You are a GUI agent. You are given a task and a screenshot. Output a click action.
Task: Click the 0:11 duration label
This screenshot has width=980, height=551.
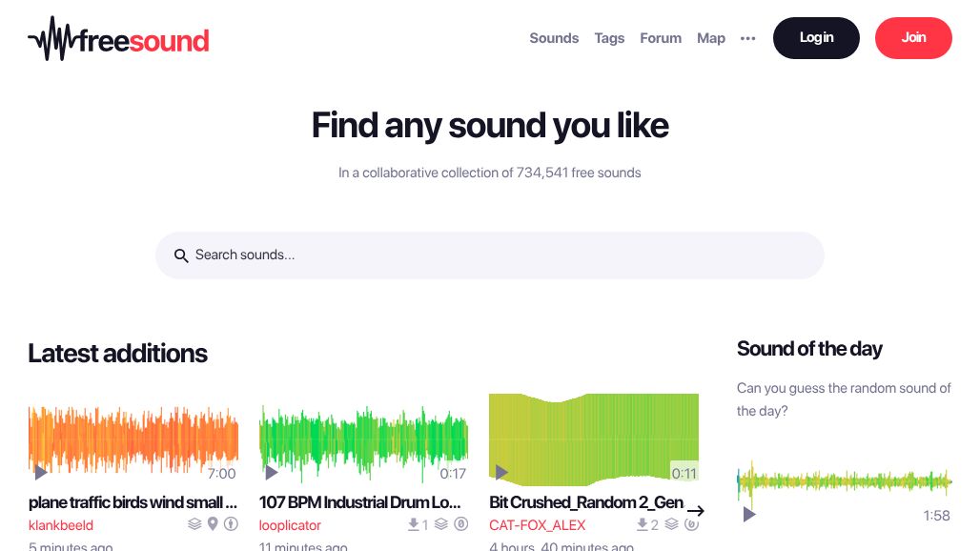click(x=684, y=474)
